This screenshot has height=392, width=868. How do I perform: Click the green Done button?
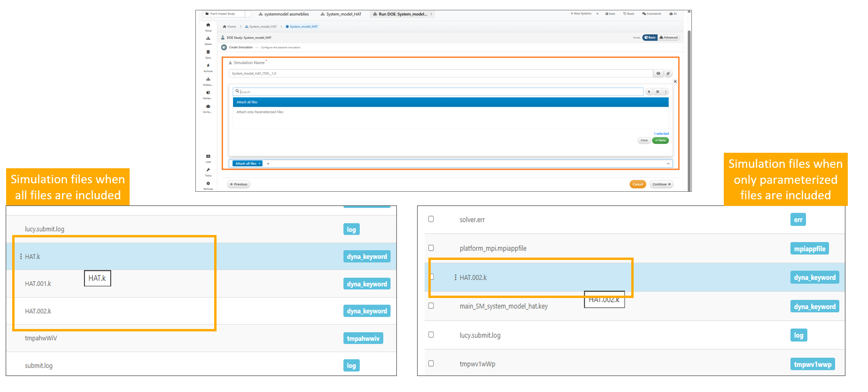[660, 140]
